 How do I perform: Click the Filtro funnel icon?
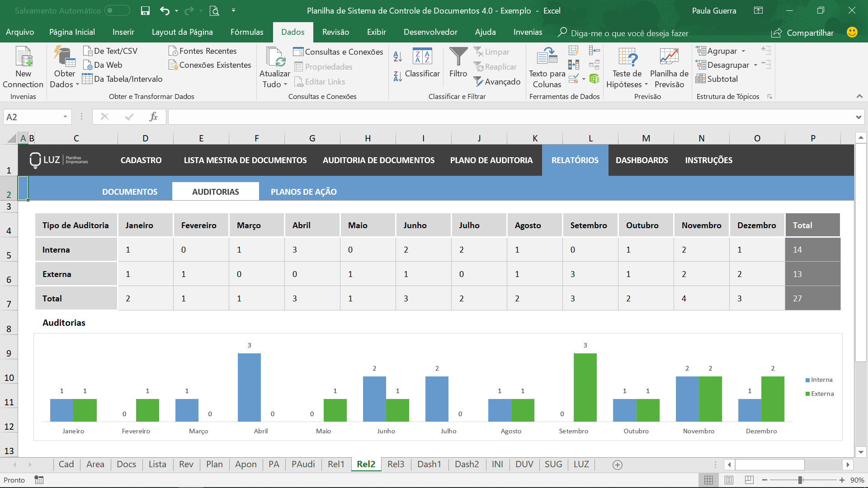458,57
